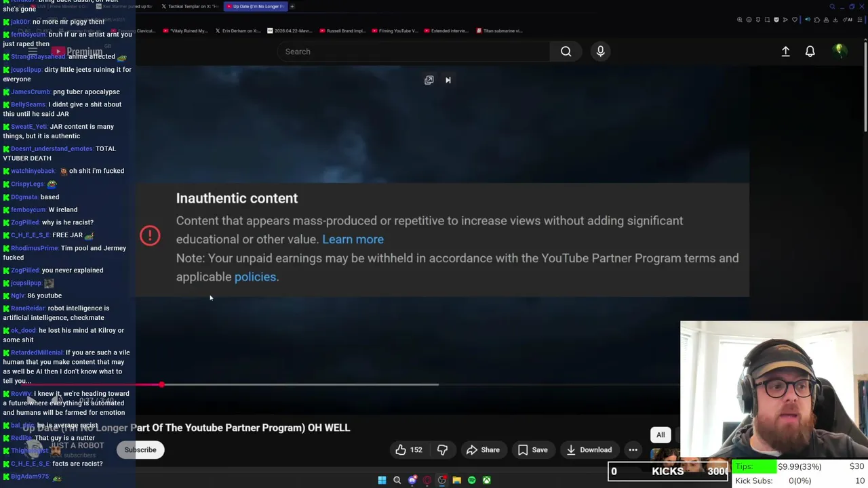Click chat message 'TOTAL VTUBER DEATH'
Screen dimensions: 868x488
pos(60,153)
